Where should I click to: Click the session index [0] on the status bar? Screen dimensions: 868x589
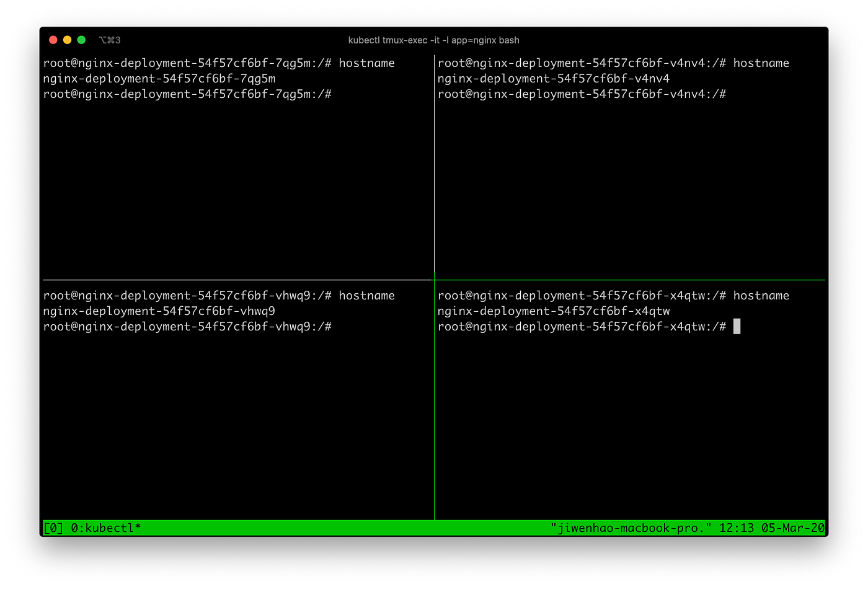point(53,528)
